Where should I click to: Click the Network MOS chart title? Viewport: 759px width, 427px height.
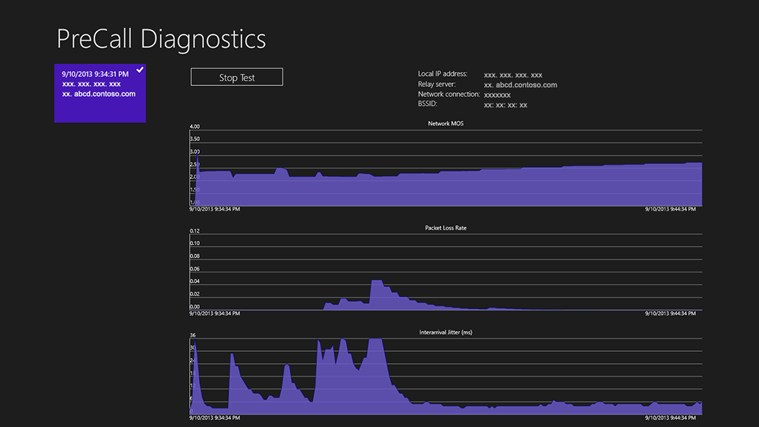coord(445,123)
